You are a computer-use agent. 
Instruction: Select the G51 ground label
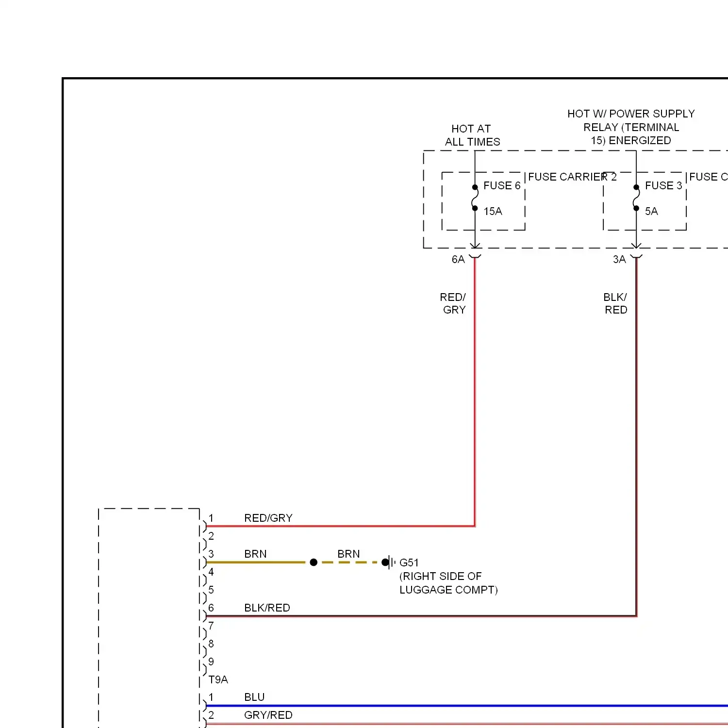click(x=409, y=563)
